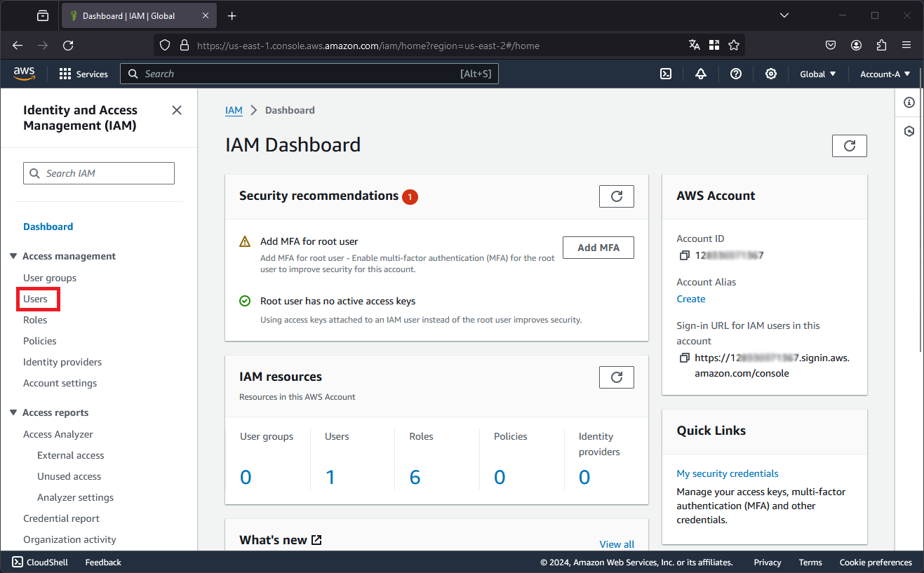
Task: Copy the Account ID
Action: [x=685, y=255]
